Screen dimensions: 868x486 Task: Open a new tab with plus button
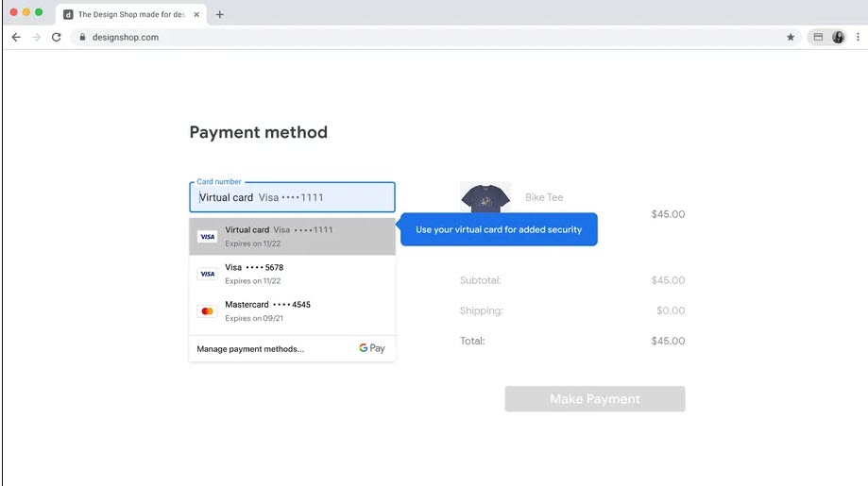(220, 14)
